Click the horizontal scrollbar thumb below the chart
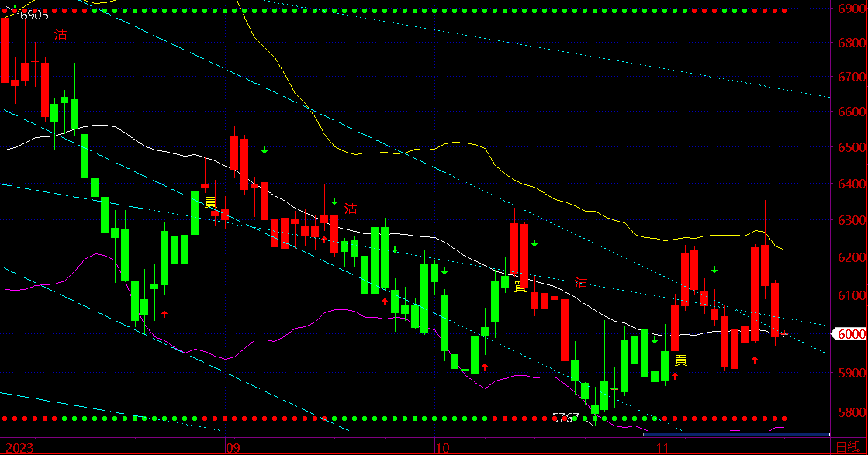Viewport: 868px width, 455px height. [x=736, y=435]
